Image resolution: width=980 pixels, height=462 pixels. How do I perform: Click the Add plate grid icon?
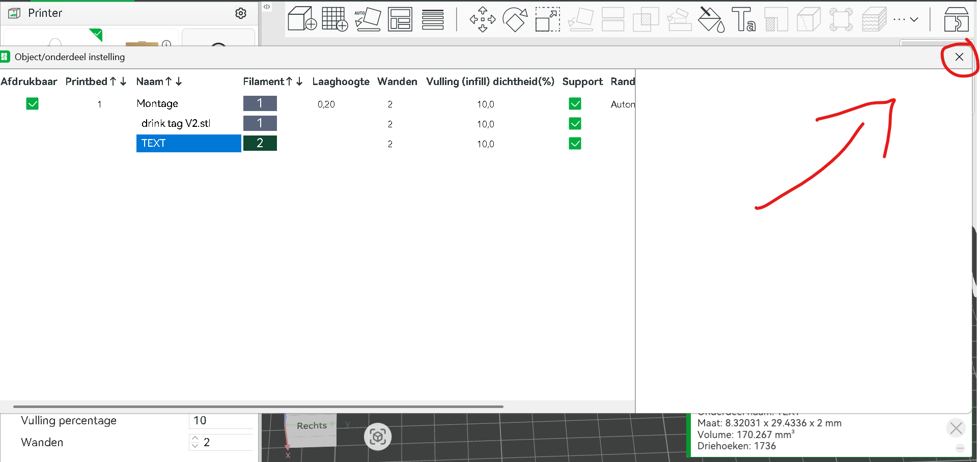pos(335,19)
